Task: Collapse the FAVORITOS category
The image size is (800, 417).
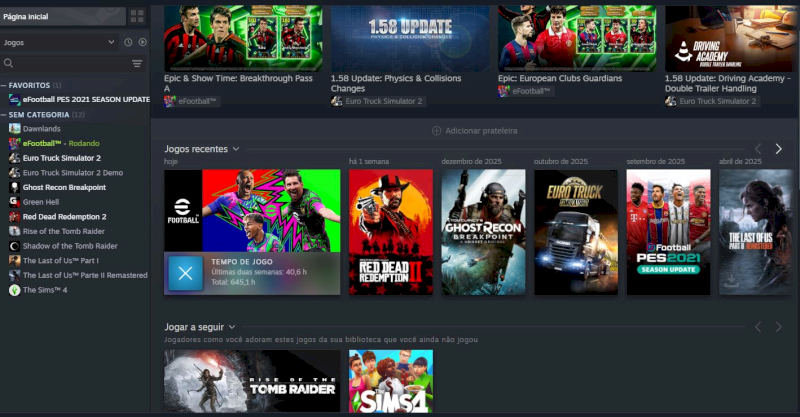Action: coord(4,85)
